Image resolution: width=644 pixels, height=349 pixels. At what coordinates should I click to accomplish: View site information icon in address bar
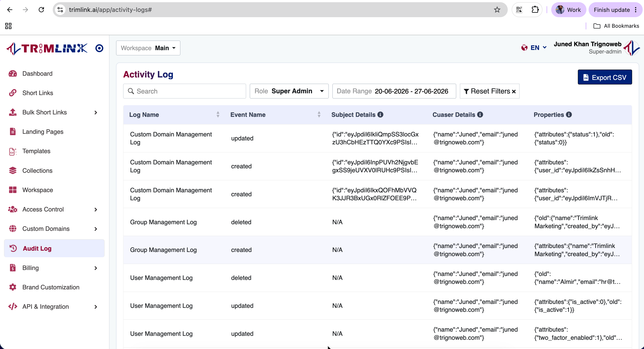(60, 10)
